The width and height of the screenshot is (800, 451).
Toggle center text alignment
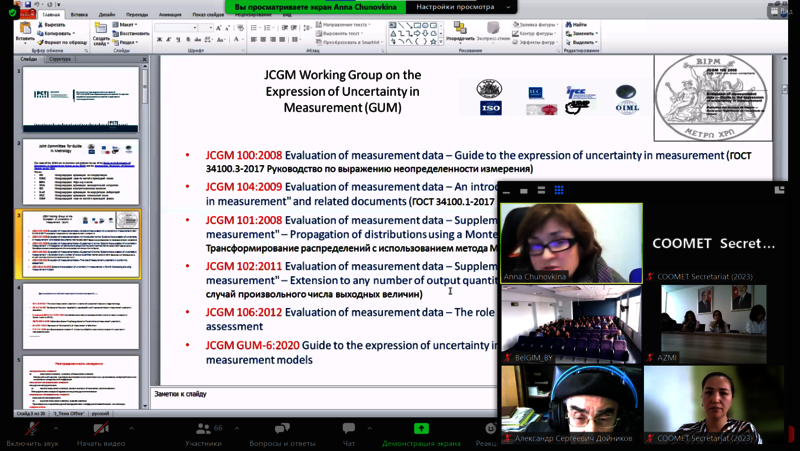[x=263, y=39]
